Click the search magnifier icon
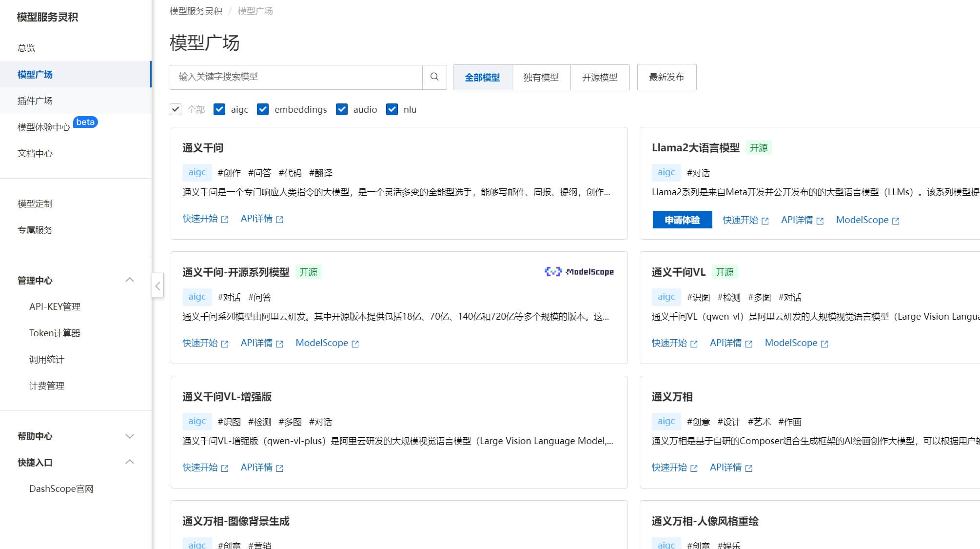980x549 pixels. pos(434,77)
